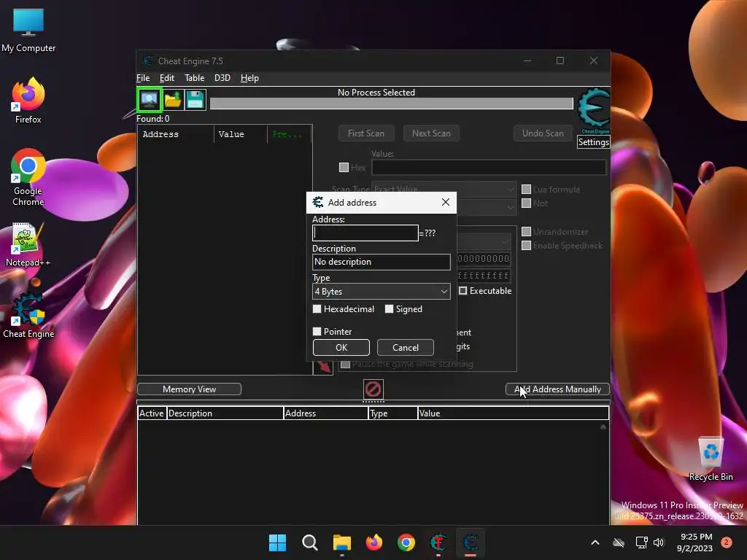747x560 pixels.
Task: Select the Notepad++ desktop shortcut
Action: tap(28, 245)
